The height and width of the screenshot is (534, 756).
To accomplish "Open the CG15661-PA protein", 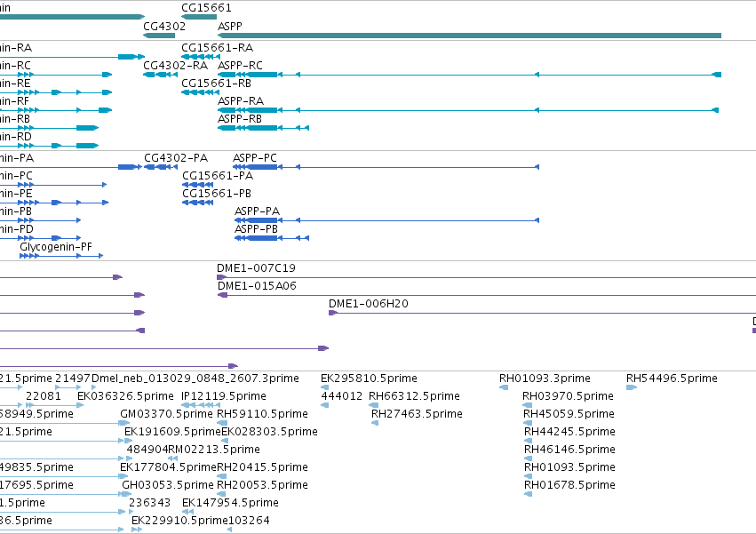I will (198, 185).
